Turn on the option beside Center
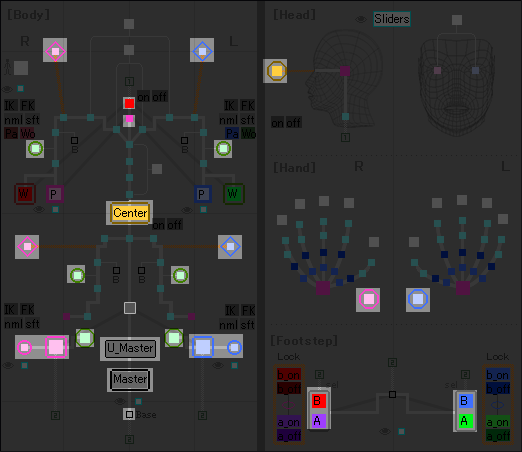The image size is (522, 452). [x=158, y=225]
